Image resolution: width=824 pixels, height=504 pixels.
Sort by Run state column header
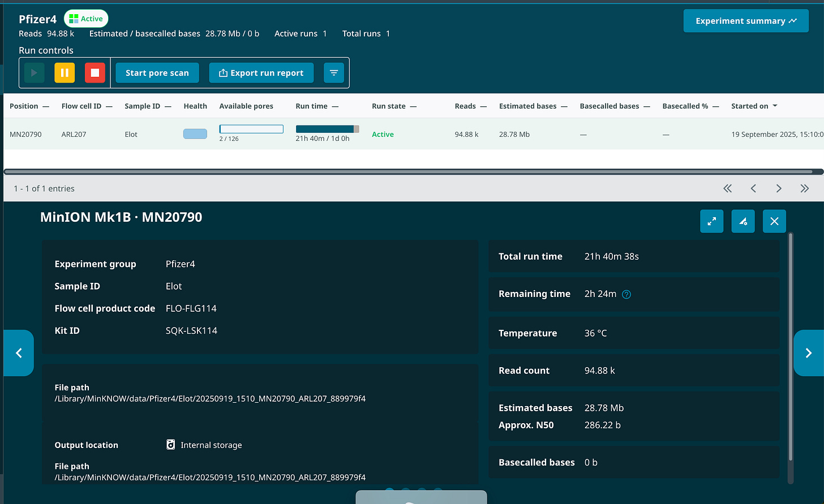394,106
